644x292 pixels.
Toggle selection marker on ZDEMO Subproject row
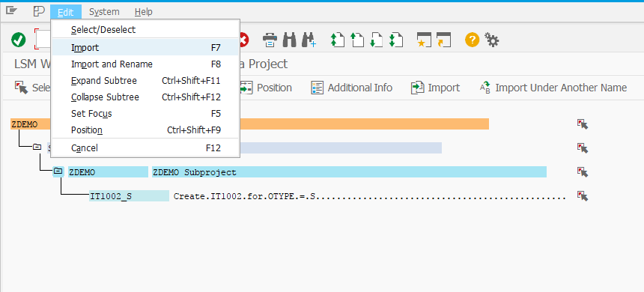click(583, 172)
